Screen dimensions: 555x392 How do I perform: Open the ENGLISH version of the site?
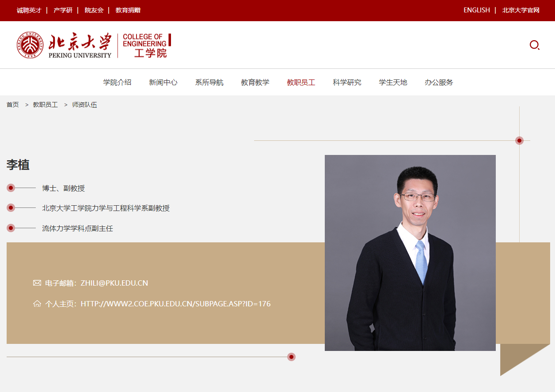(x=476, y=10)
